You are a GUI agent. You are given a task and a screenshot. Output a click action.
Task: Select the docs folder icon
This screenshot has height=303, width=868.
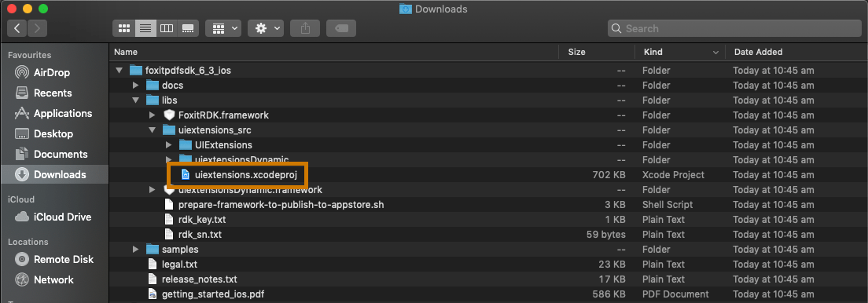tap(153, 85)
